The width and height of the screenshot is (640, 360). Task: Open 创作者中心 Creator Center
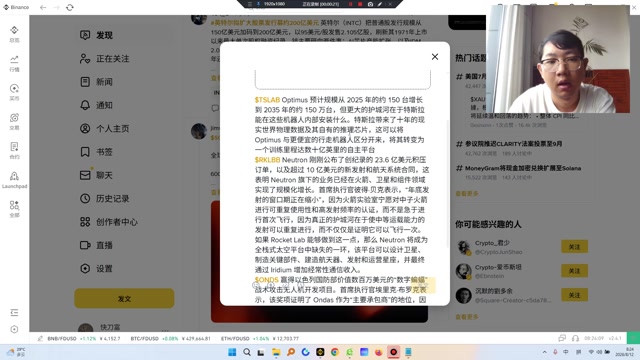click(124, 222)
